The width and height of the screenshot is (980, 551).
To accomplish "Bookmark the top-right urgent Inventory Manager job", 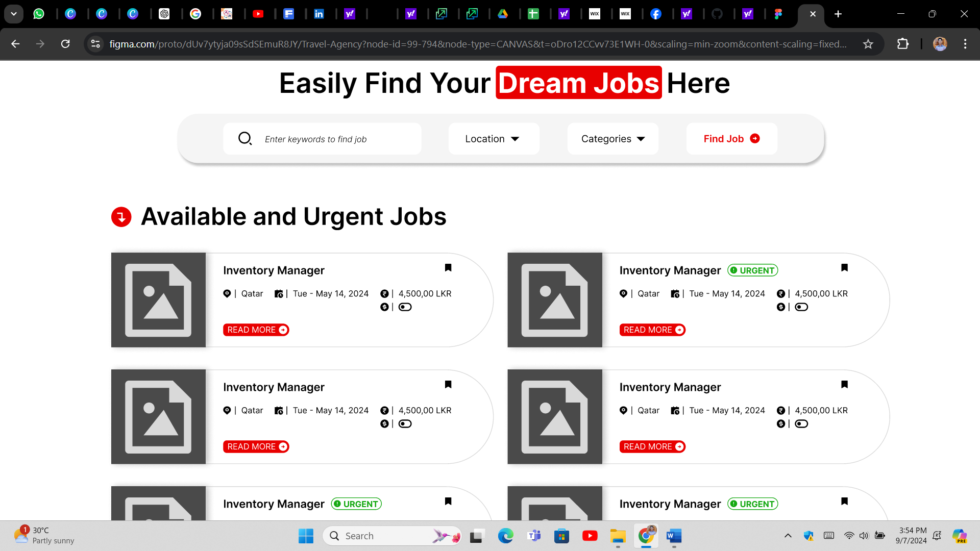I will pyautogui.click(x=844, y=268).
